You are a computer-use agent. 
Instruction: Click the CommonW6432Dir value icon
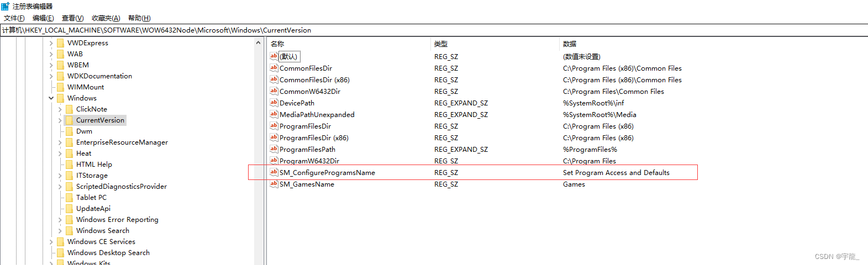point(273,91)
